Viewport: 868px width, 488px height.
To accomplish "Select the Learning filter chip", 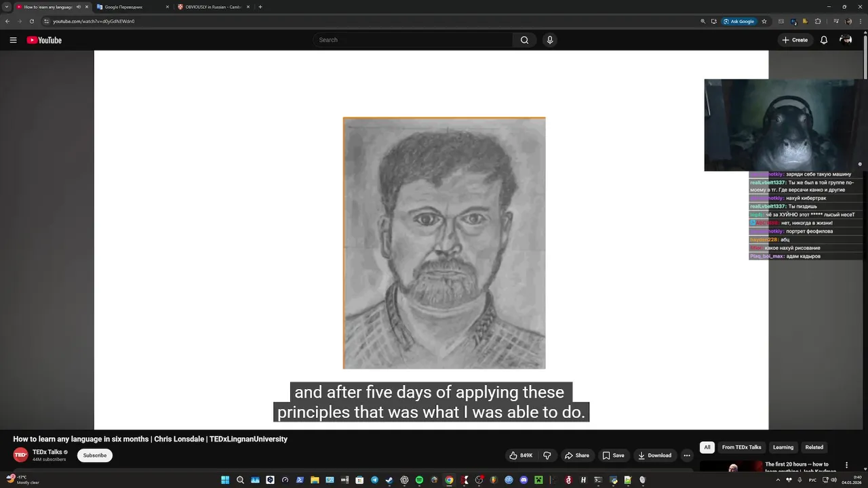I will click(783, 447).
